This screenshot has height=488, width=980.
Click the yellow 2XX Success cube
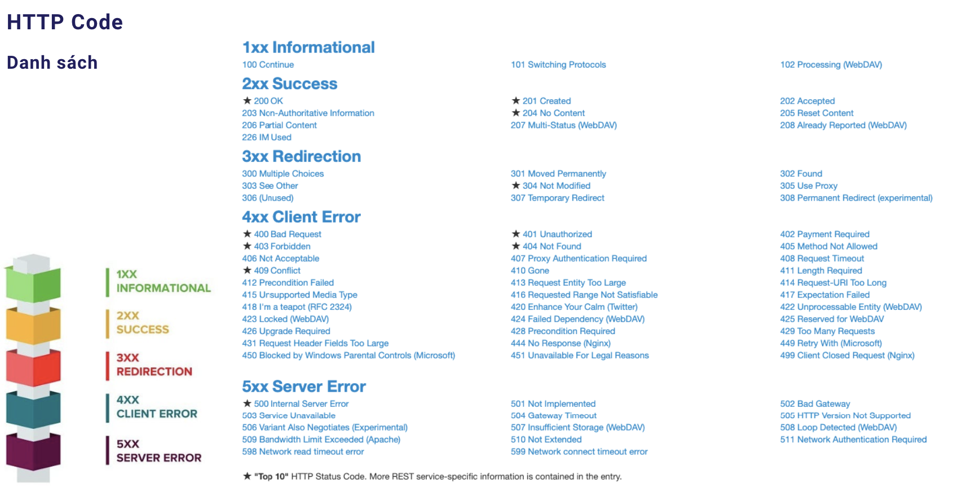tap(33, 325)
